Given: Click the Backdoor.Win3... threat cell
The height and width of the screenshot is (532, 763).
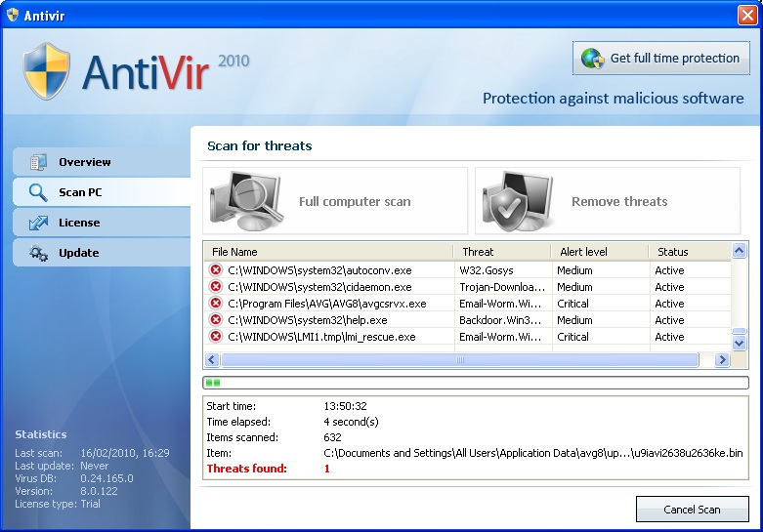Looking at the screenshot, I should tap(500, 320).
